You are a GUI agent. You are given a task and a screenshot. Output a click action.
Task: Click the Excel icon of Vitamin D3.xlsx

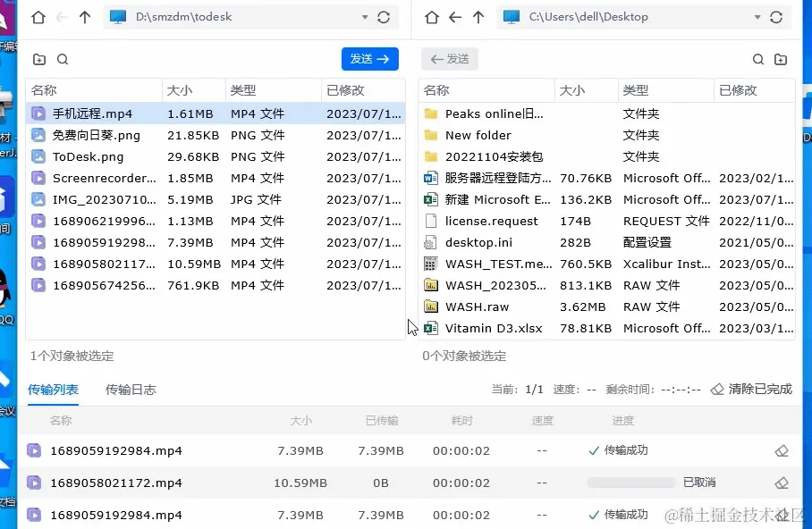click(431, 328)
